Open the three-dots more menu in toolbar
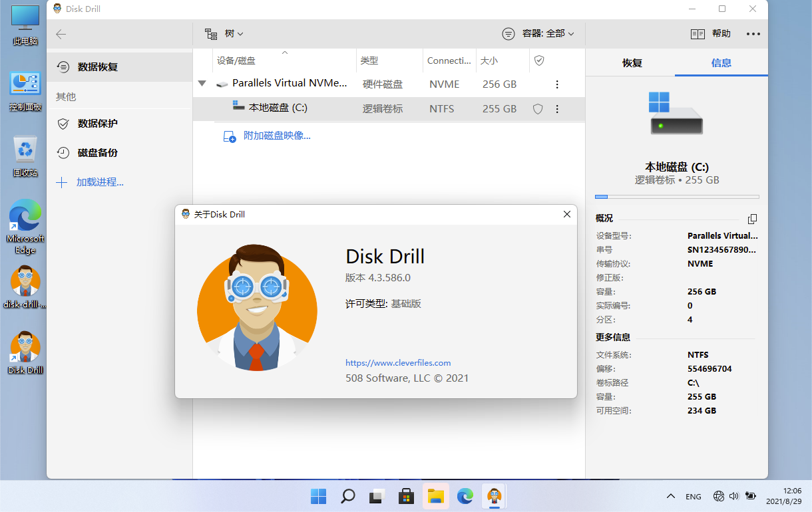Image resolution: width=812 pixels, height=512 pixels. [x=753, y=34]
